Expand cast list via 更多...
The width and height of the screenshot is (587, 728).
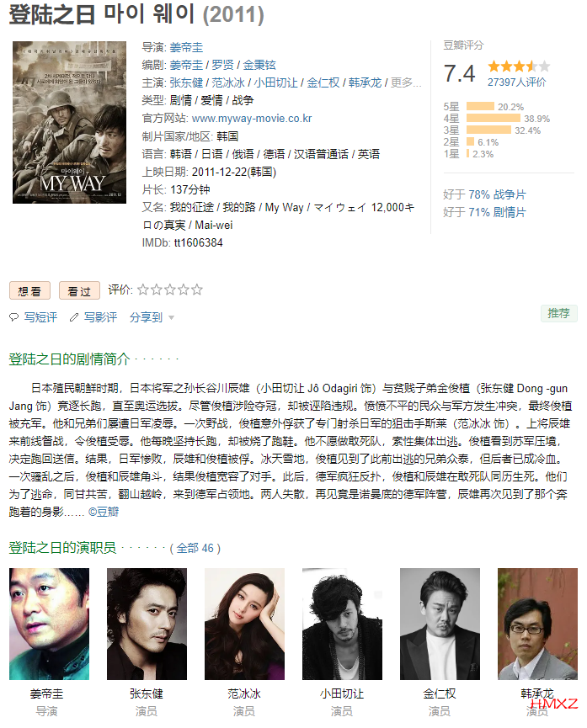click(x=406, y=82)
